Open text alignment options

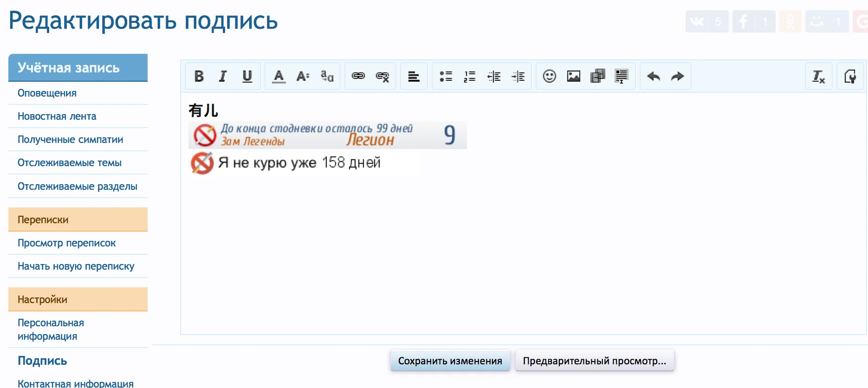tap(414, 76)
